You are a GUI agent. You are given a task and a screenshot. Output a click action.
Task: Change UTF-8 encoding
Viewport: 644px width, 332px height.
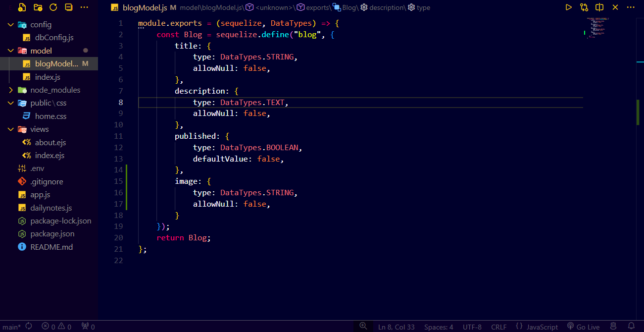tap(472, 327)
